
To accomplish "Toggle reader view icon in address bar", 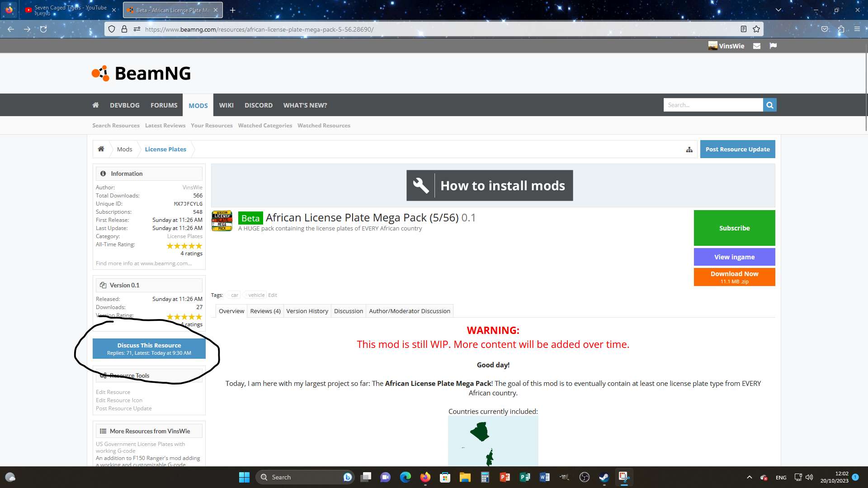I will [x=743, y=29].
